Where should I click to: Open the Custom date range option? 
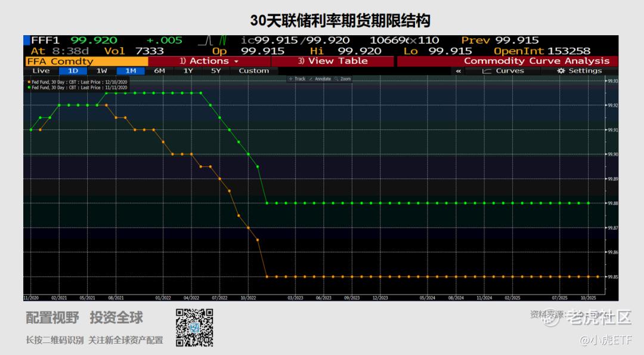254,70
